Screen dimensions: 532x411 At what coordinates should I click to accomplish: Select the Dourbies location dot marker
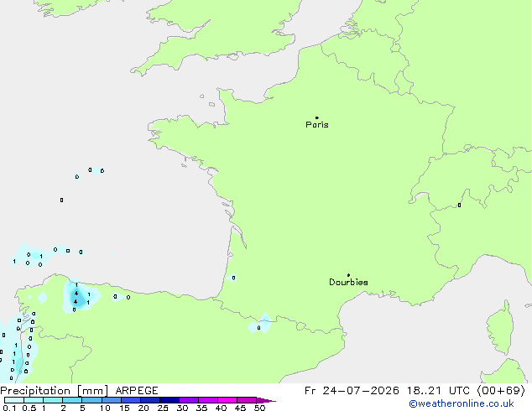pos(348,275)
